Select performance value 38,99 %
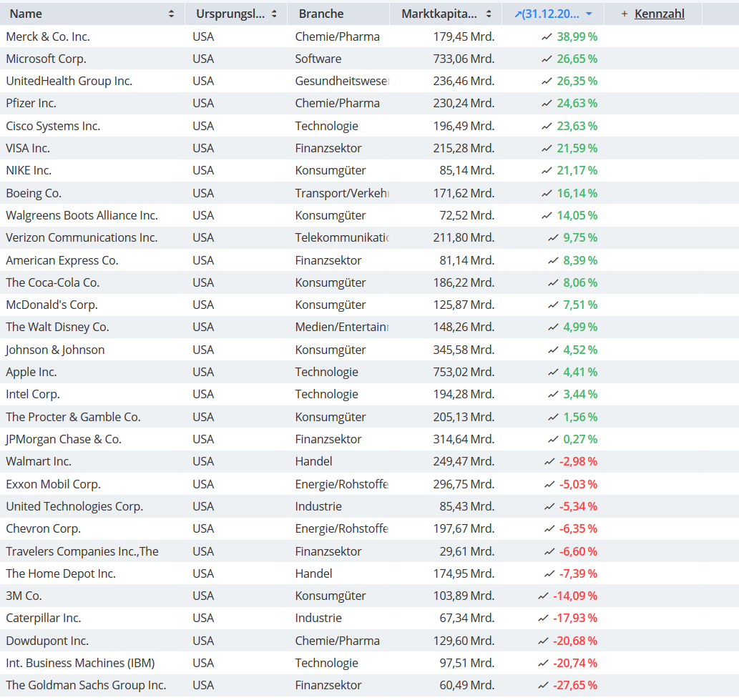Image resolution: width=739 pixels, height=700 pixels. [577, 36]
